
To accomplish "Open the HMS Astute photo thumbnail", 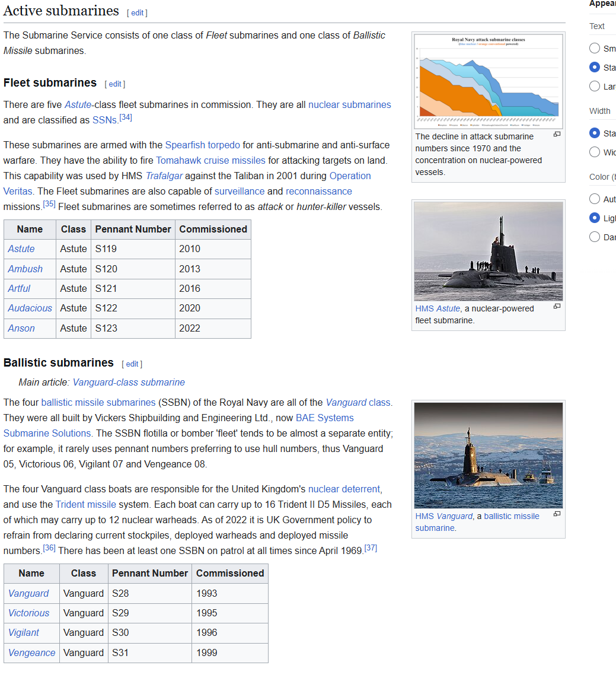I will (x=489, y=252).
